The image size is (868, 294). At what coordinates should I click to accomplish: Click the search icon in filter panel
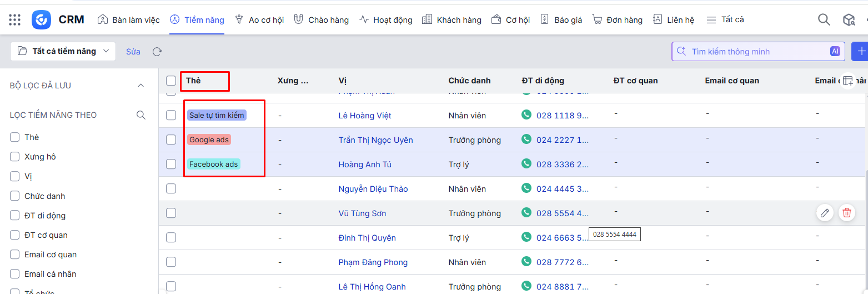(x=141, y=115)
